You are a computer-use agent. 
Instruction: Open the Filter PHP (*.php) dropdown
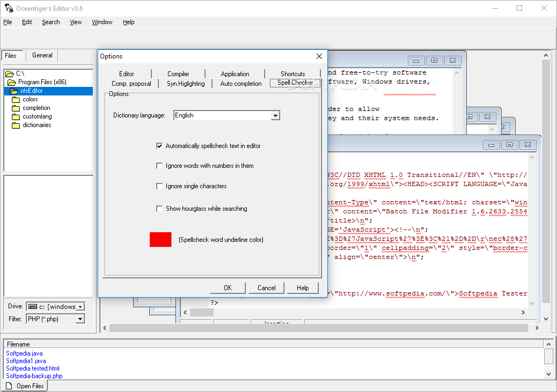80,319
